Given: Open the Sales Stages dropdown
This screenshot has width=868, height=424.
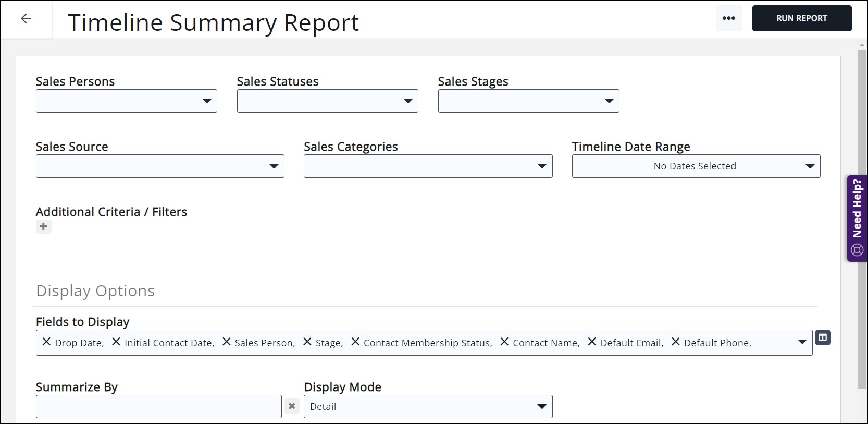Looking at the screenshot, I should click(528, 101).
